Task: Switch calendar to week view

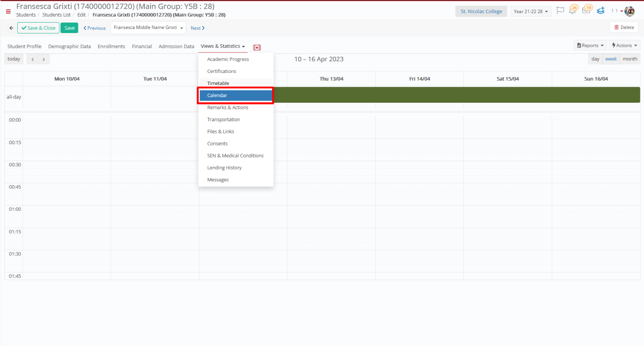Action: [x=611, y=59]
